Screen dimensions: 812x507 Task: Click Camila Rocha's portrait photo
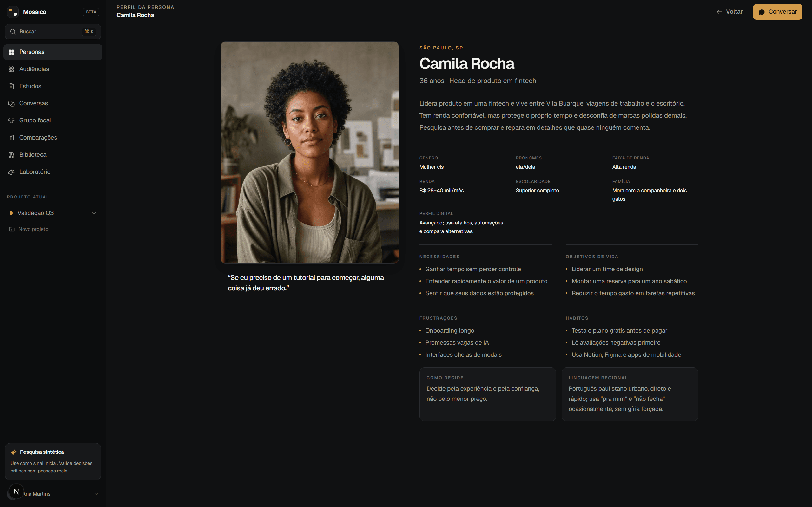click(309, 153)
